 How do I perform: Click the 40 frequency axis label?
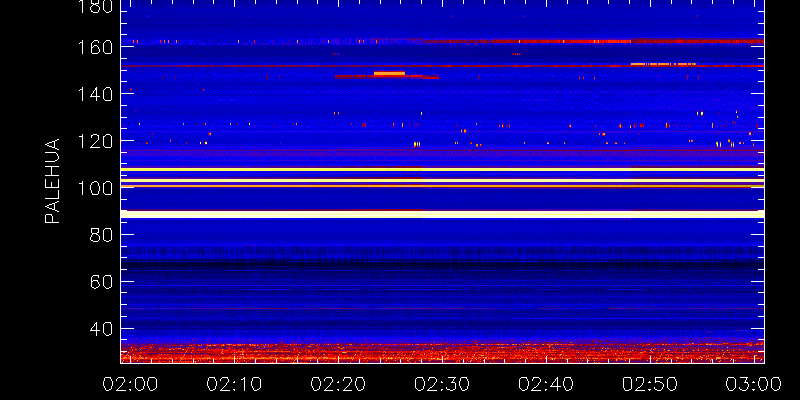[x=102, y=329]
